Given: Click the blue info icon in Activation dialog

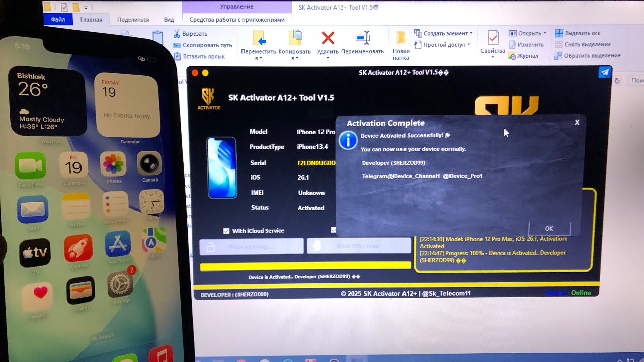Looking at the screenshot, I should click(348, 141).
